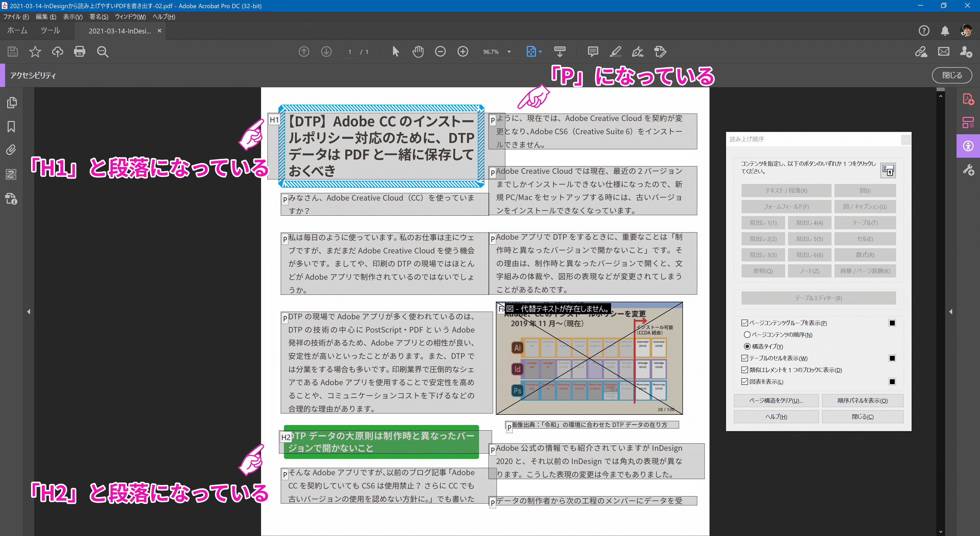Image resolution: width=980 pixels, height=536 pixels.
Task: Click the star bookmark icon in toolbar
Action: pyautogui.click(x=35, y=51)
